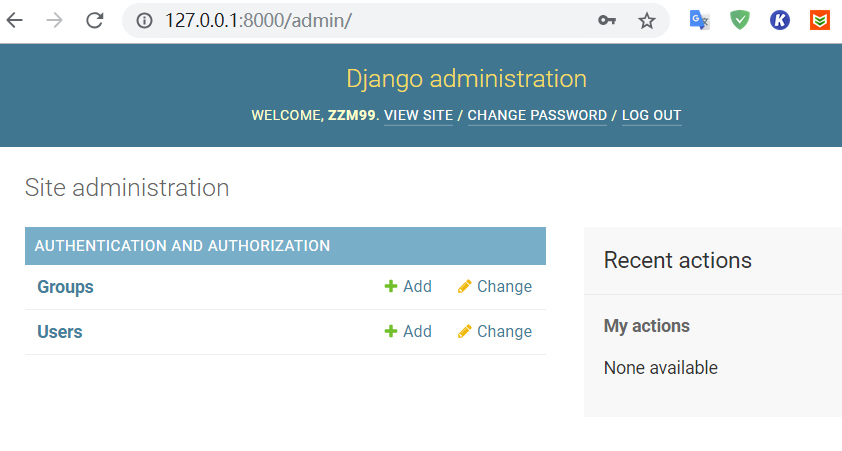Image resolution: width=842 pixels, height=451 pixels.
Task: Add a new group
Action: [x=408, y=287]
